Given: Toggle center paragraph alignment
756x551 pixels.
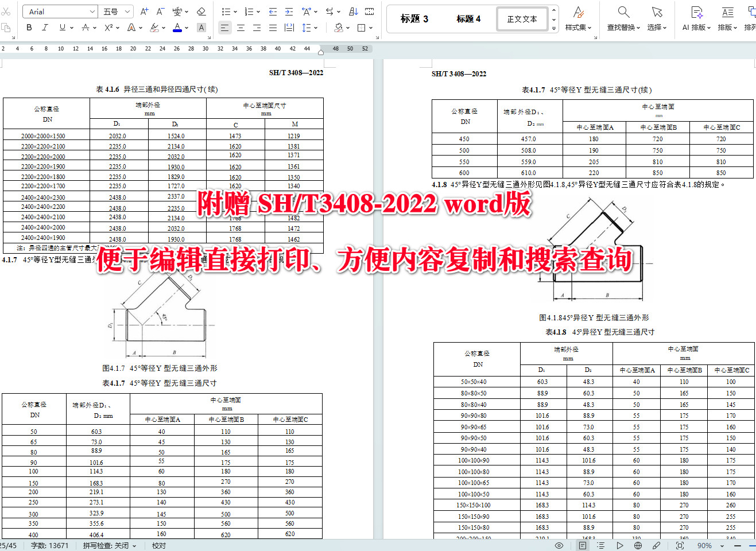Looking at the screenshot, I should click(x=241, y=27).
